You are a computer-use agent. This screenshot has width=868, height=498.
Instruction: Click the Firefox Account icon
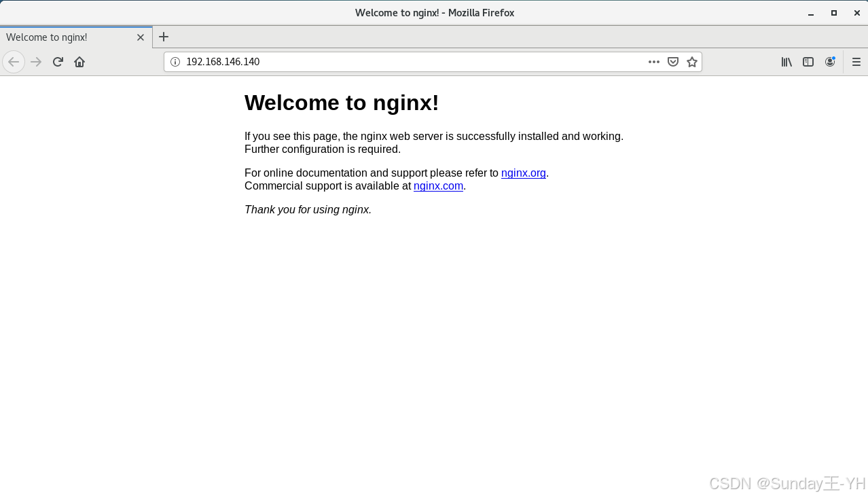(830, 62)
